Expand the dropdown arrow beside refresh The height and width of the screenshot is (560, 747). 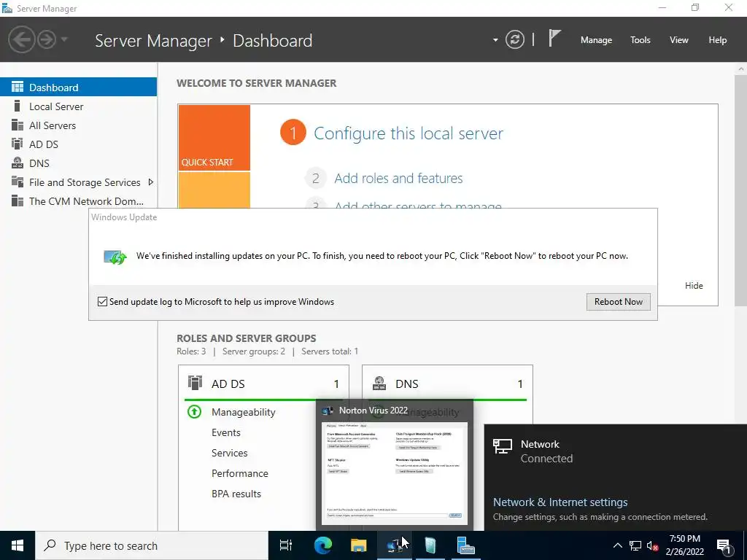tap(495, 40)
